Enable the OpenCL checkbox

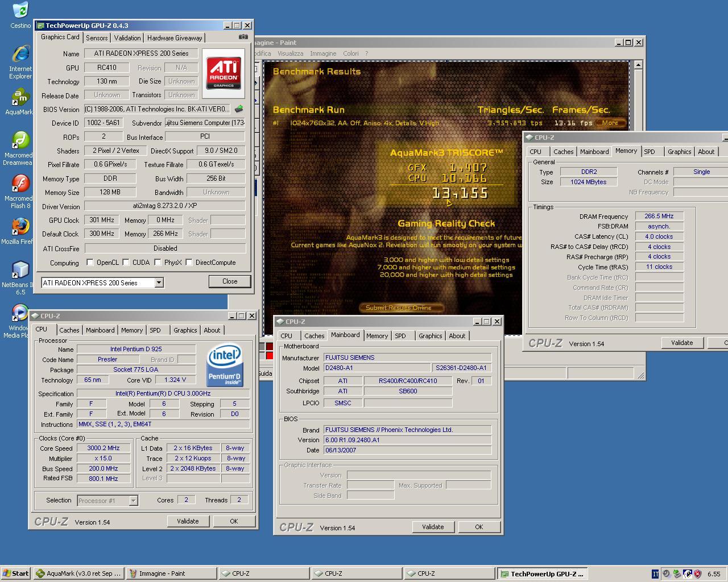[90, 263]
